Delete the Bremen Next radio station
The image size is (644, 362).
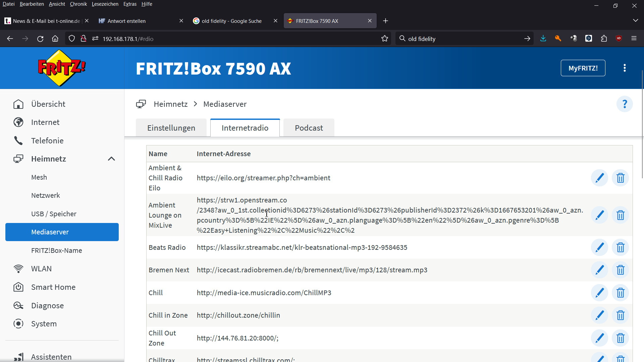point(620,270)
